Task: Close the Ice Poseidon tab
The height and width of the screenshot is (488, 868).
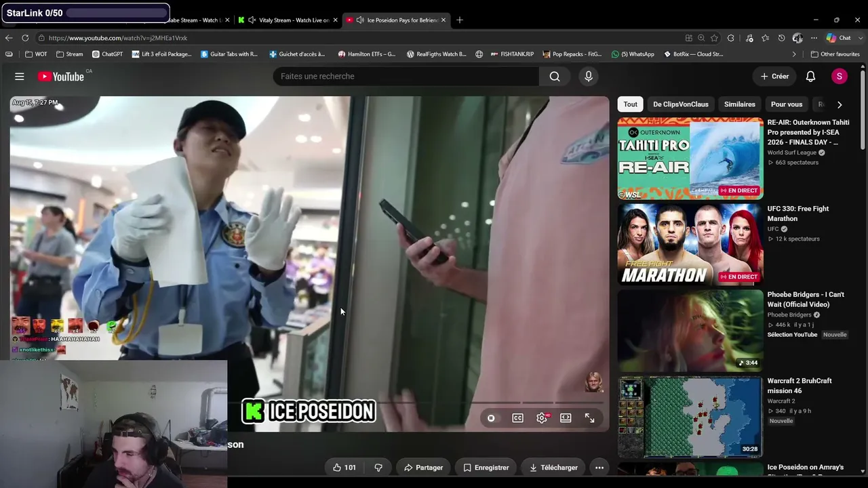Action: point(443,20)
